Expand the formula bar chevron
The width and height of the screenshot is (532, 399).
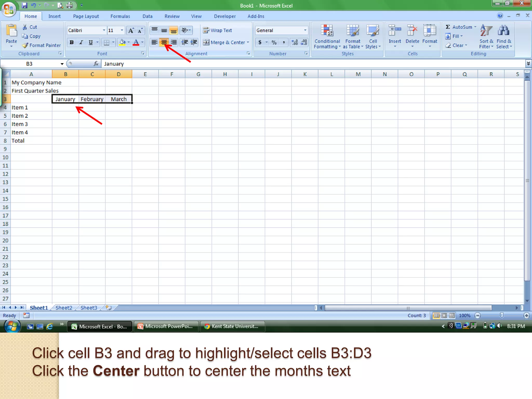pos(528,63)
